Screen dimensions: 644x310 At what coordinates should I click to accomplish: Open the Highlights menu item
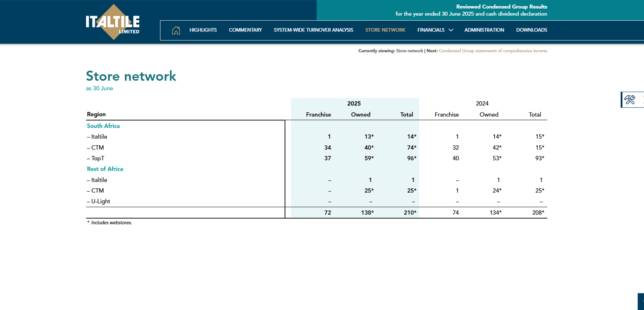pos(203,30)
